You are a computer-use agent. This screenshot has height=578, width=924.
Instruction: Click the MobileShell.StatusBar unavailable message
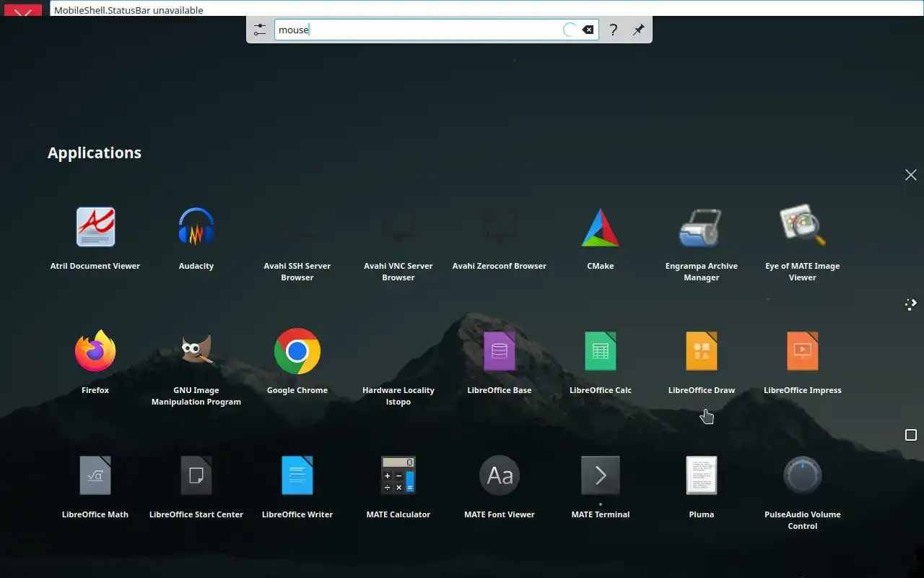[x=128, y=10]
